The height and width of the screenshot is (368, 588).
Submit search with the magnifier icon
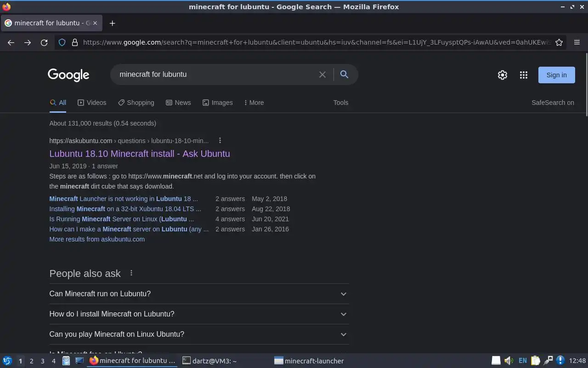coord(344,75)
